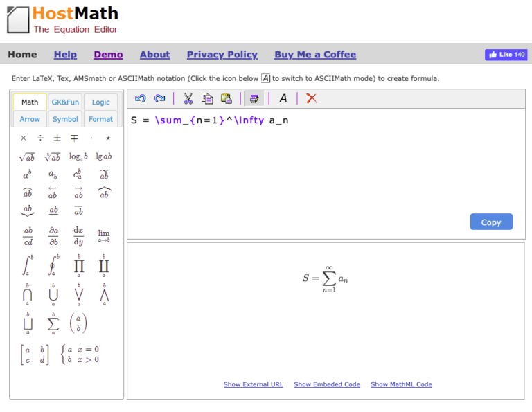The width and height of the screenshot is (532, 412).
Task: Click Show External URL link
Action: (253, 384)
